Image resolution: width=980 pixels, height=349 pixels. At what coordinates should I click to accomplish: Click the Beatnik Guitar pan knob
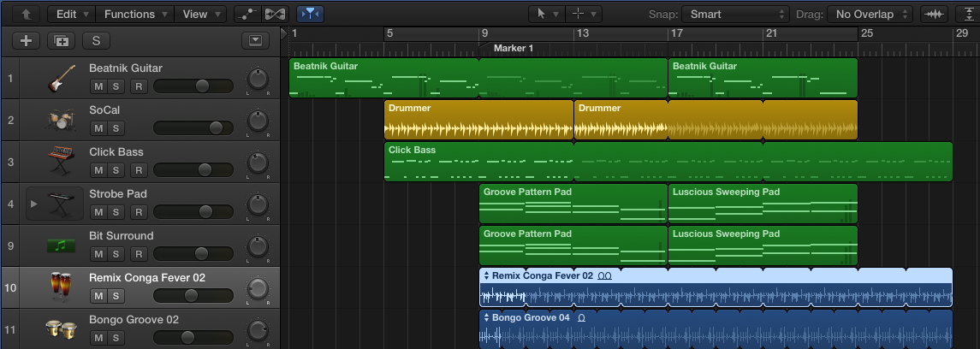(x=258, y=79)
